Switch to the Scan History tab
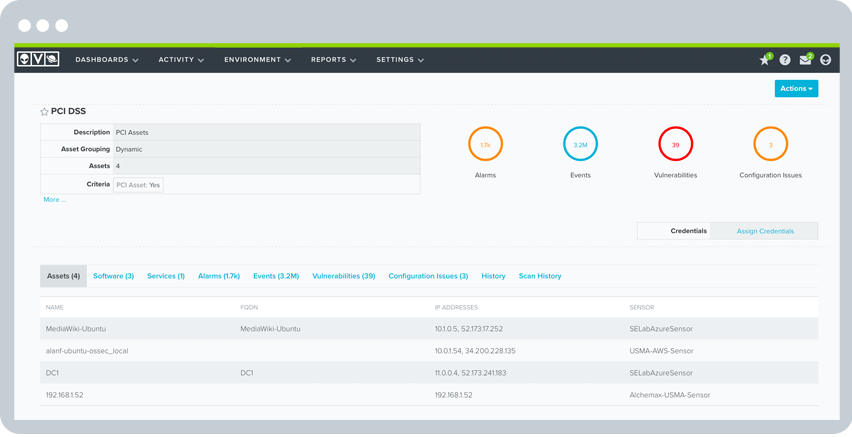The height and width of the screenshot is (437, 852). click(x=539, y=276)
